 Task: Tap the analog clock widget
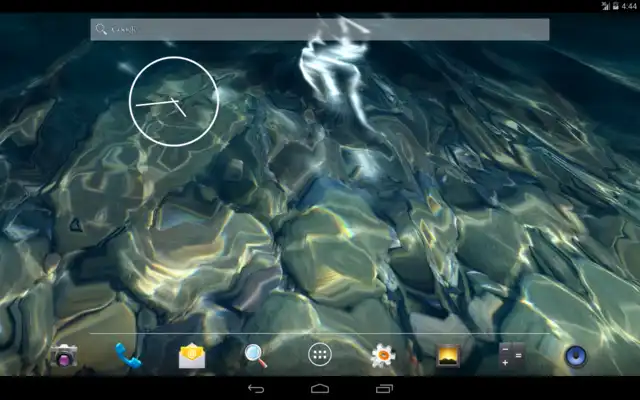click(174, 101)
